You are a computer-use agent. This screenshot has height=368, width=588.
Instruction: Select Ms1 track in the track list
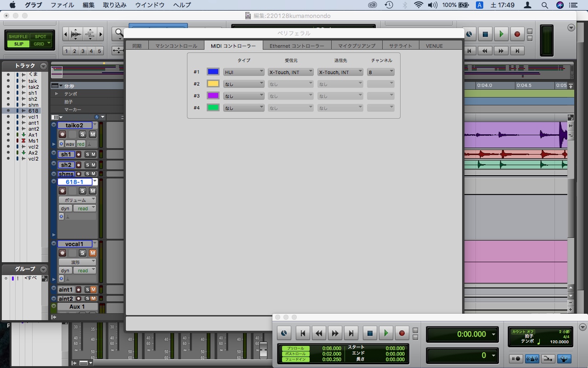click(34, 141)
